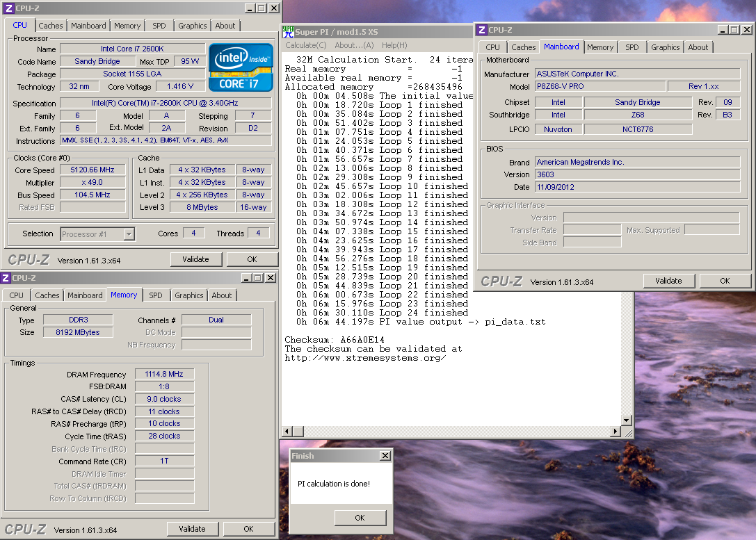Click the memory Size value 8192 MBytes
This screenshot has width=756, height=540.
point(78,332)
